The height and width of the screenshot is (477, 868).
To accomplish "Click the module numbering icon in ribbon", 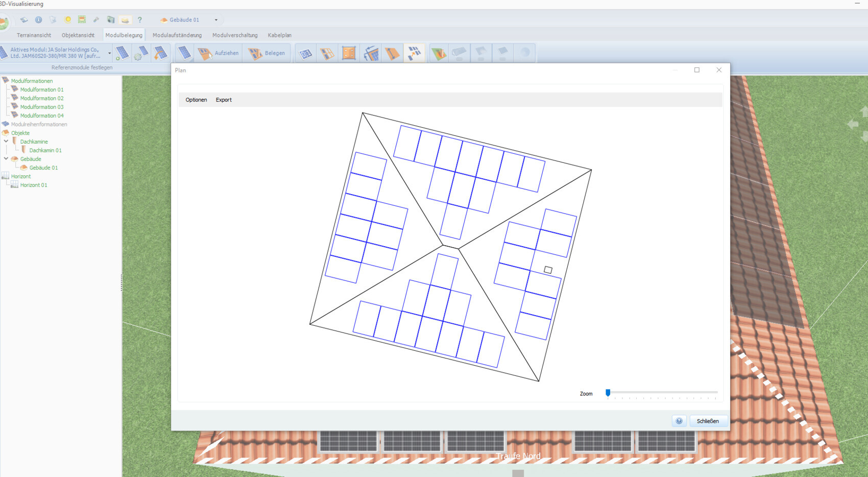I will click(305, 53).
